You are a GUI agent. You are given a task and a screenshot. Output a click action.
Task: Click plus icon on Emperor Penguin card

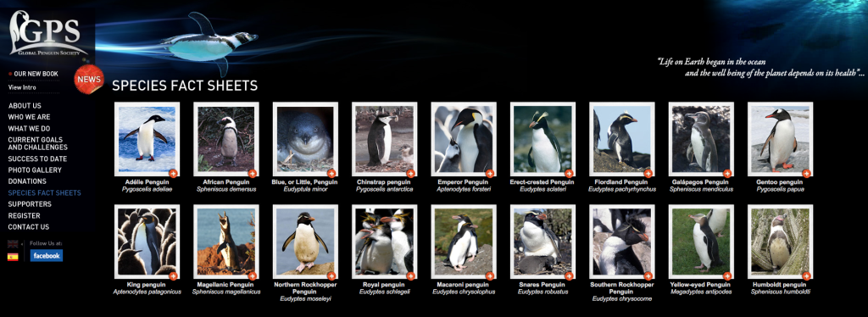click(x=489, y=173)
